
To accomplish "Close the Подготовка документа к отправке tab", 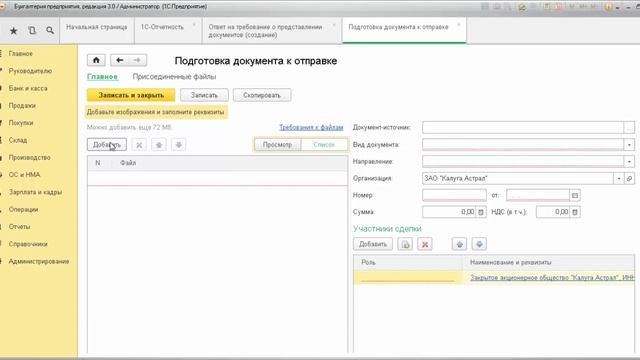I will coord(458,25).
